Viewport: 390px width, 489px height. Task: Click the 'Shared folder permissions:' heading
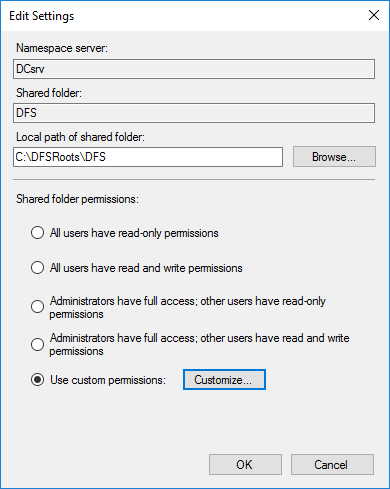coord(77,199)
